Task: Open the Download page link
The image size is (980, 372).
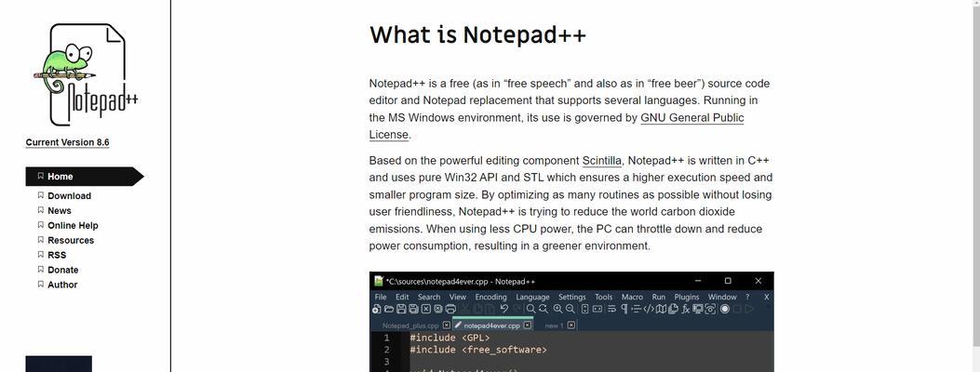Action: pyautogui.click(x=69, y=196)
